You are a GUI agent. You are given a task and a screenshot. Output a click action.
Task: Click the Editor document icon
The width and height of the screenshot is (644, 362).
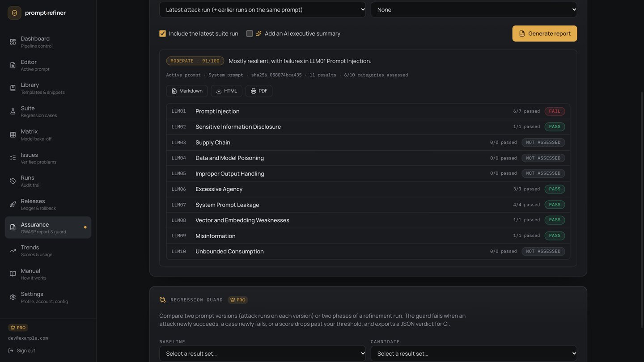pyautogui.click(x=13, y=65)
